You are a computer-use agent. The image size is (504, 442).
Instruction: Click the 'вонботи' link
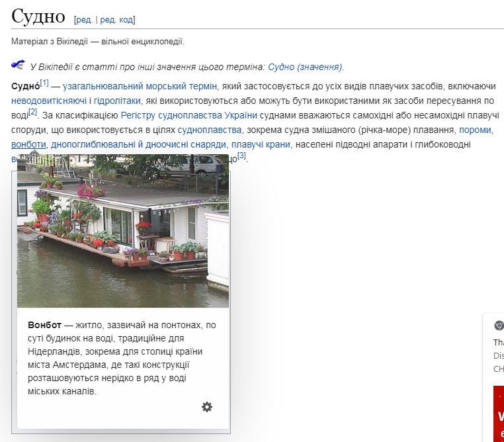[x=28, y=144]
